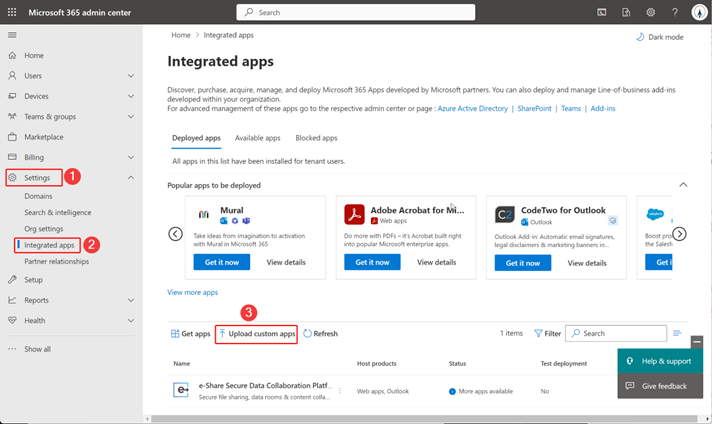Viewport: 712px width, 424px height.
Task: Click the top Search box
Action: (x=356, y=12)
